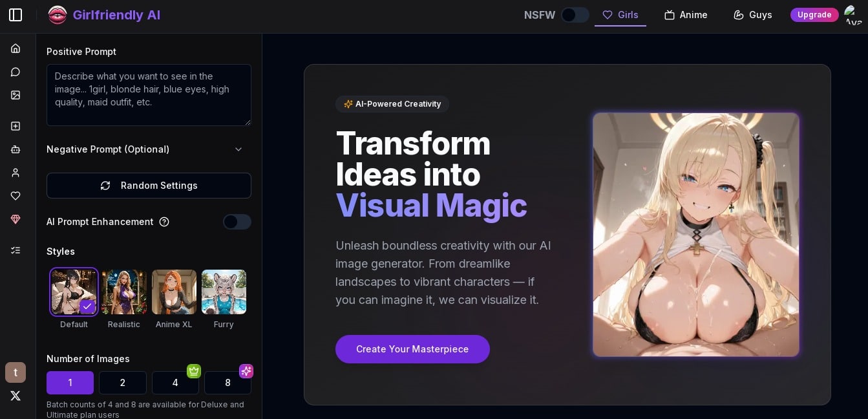Click the help icon beside AI Prompt Enhancement

point(164,222)
